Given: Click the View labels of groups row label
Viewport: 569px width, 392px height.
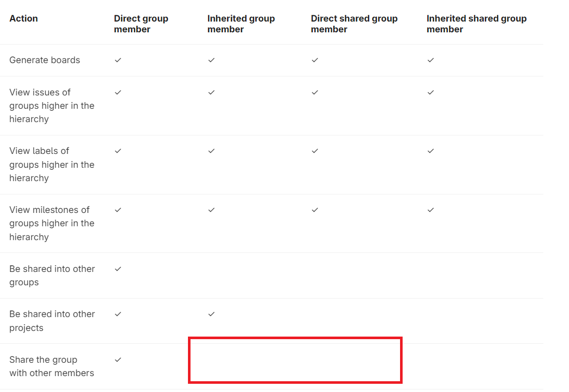Looking at the screenshot, I should [x=52, y=164].
